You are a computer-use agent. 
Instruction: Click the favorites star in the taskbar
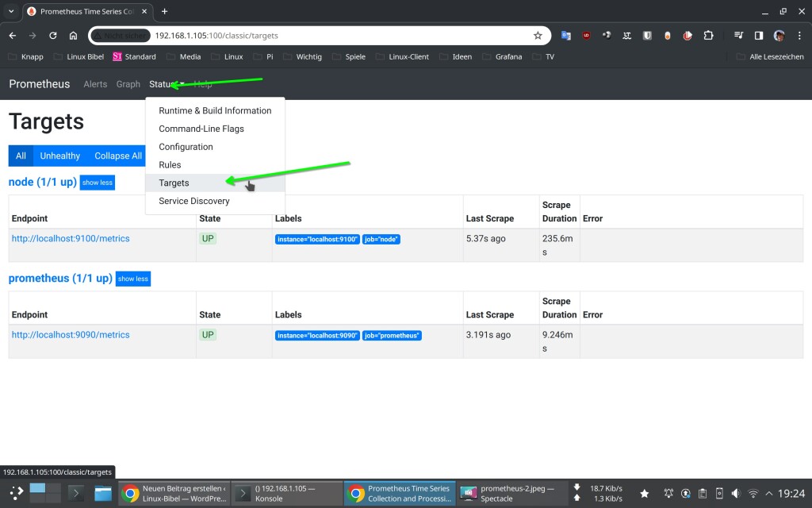(644, 494)
